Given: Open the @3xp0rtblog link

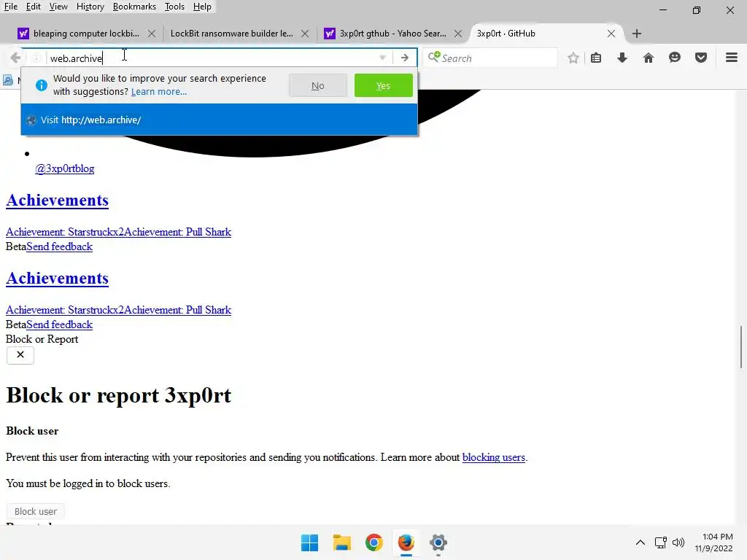Looking at the screenshot, I should [64, 168].
